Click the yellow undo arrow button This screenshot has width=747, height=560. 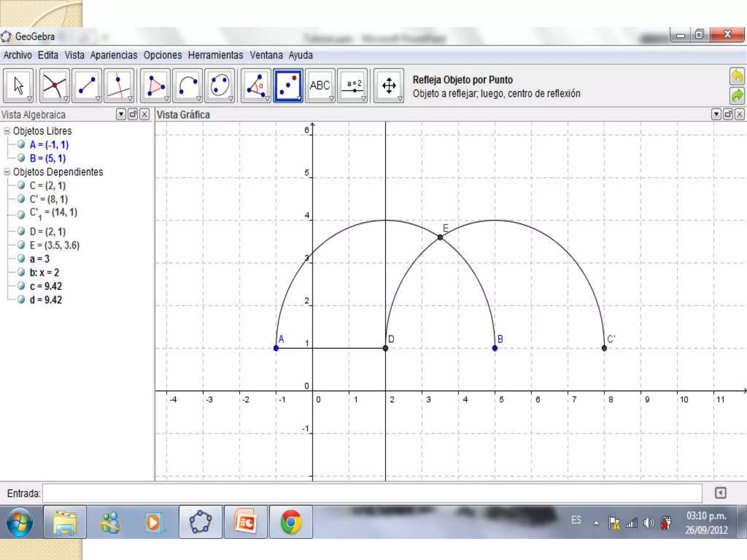click(x=737, y=76)
